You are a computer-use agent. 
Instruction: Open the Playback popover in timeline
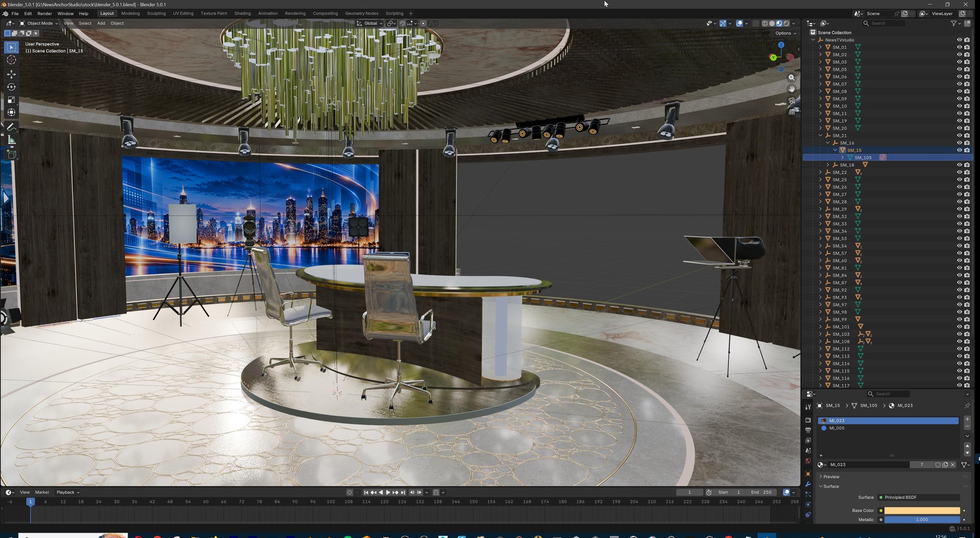68,493
